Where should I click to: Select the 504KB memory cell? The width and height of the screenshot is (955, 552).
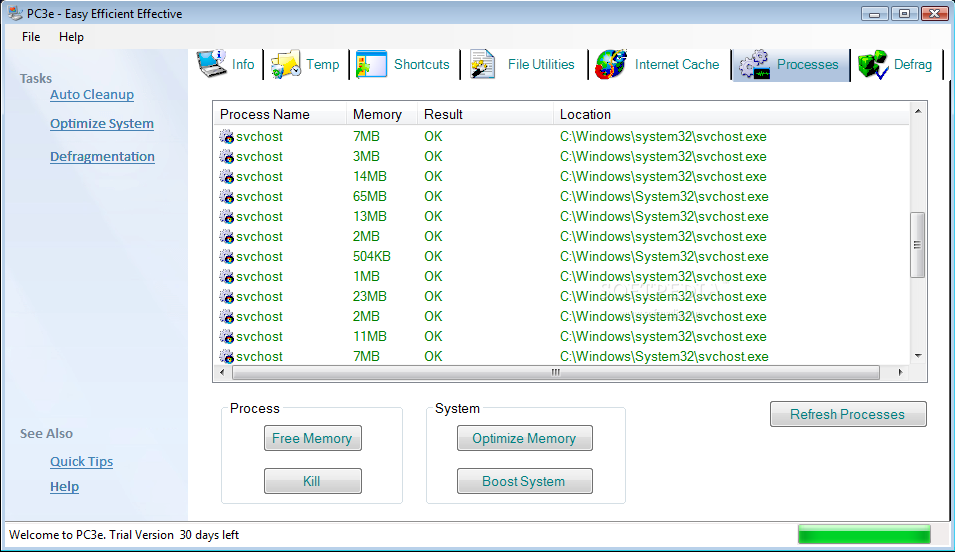372,257
